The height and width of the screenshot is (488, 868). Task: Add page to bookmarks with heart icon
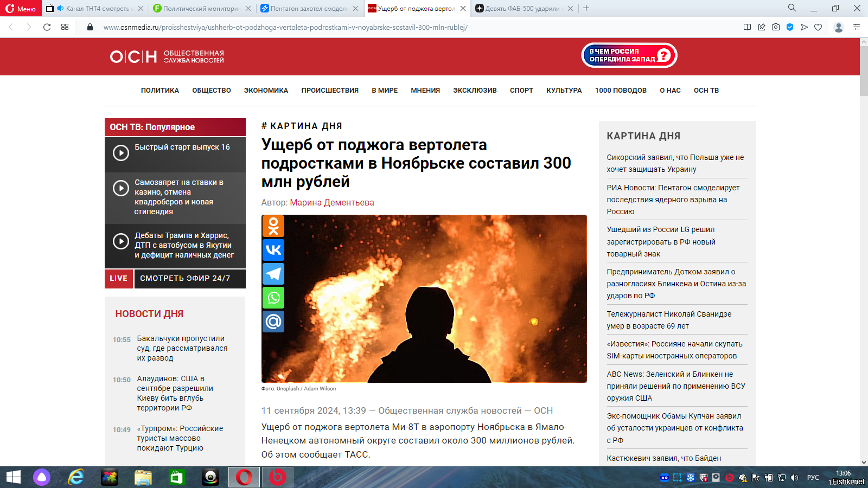[818, 27]
